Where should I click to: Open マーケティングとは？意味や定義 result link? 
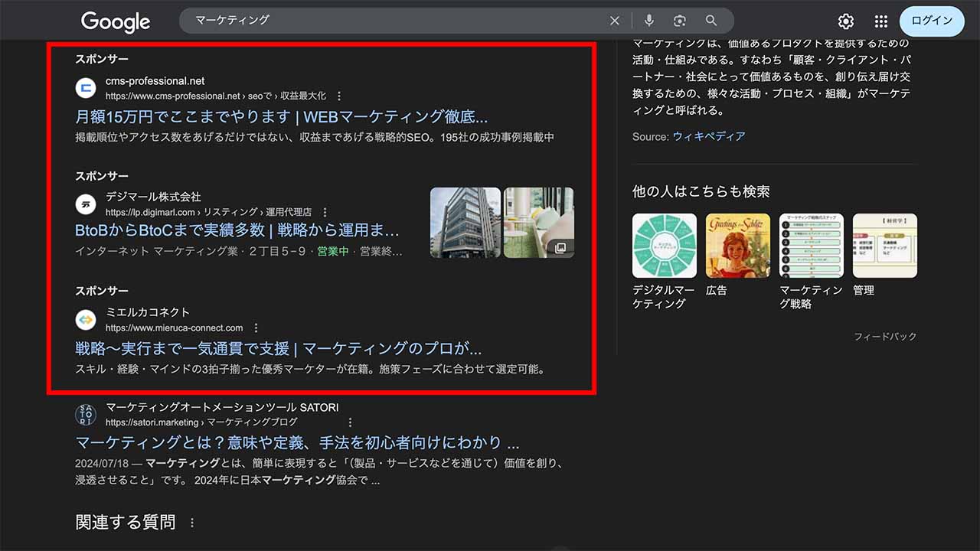click(298, 442)
